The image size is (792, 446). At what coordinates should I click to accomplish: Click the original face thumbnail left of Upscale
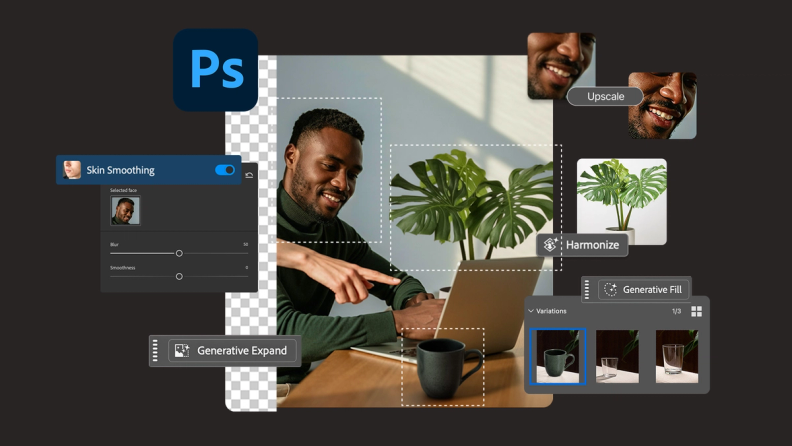[561, 66]
